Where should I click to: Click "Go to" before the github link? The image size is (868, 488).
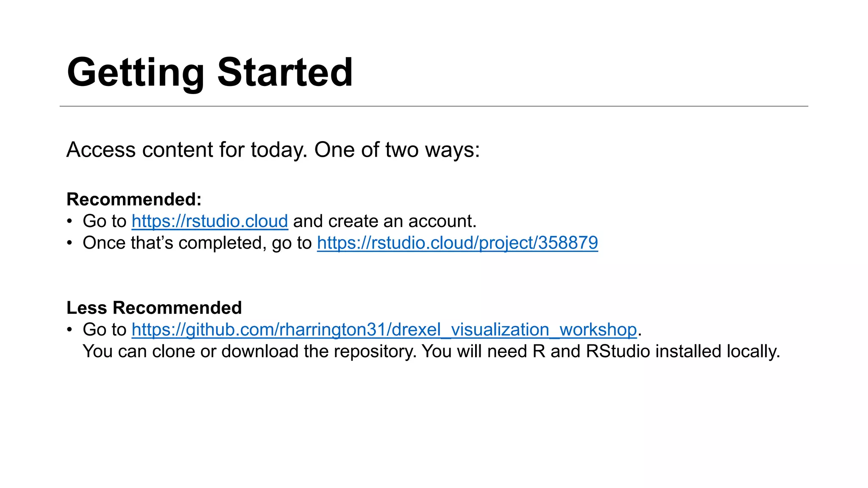(105, 330)
